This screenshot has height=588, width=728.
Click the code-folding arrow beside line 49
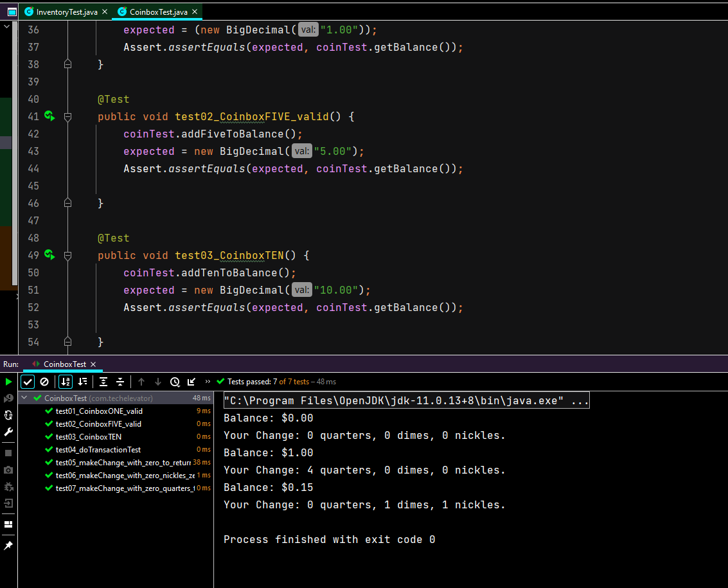tap(67, 255)
